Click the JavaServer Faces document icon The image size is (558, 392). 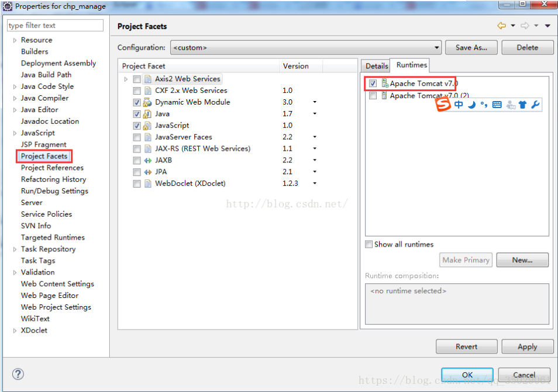pyautogui.click(x=147, y=137)
